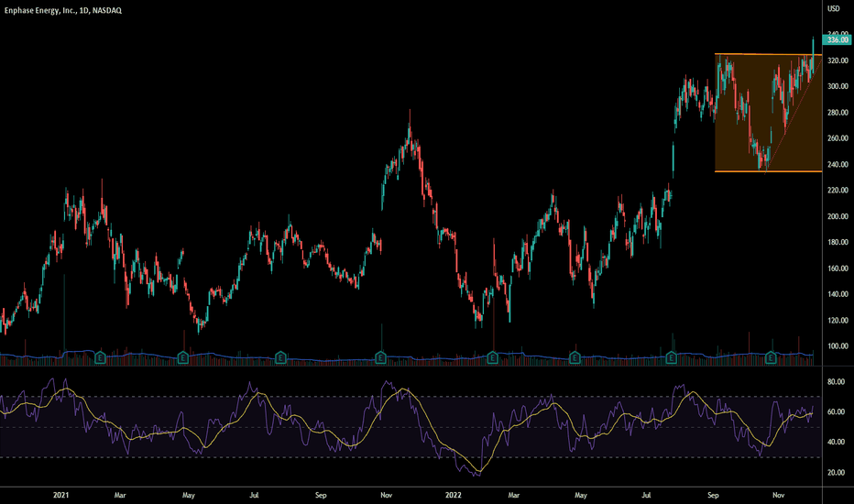The height and width of the screenshot is (504, 854).
Task: Click the 120.00 price axis label
Action: 838,321
